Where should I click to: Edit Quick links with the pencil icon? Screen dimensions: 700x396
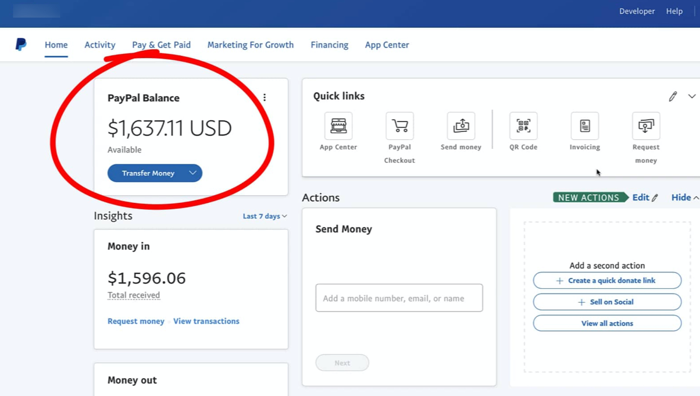coord(673,96)
